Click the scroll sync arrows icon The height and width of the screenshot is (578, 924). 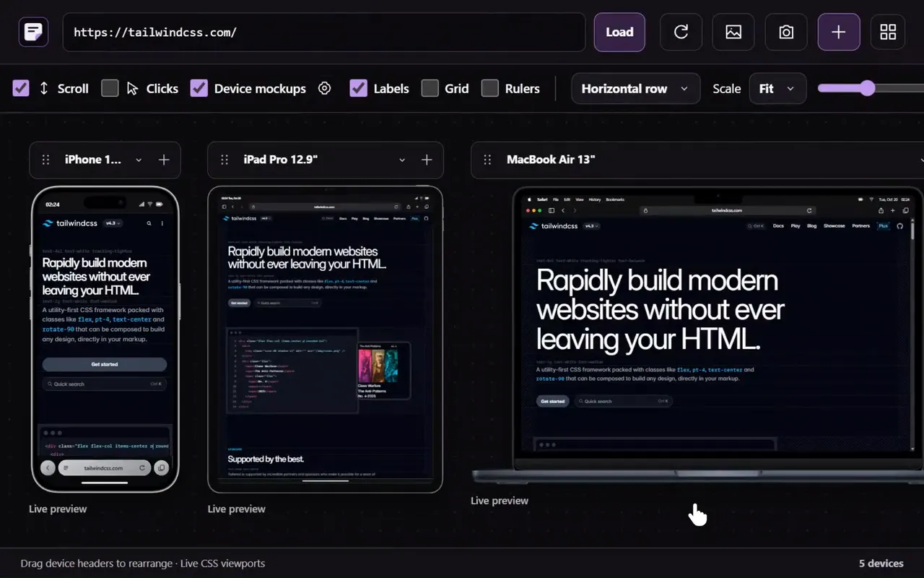pyautogui.click(x=44, y=88)
